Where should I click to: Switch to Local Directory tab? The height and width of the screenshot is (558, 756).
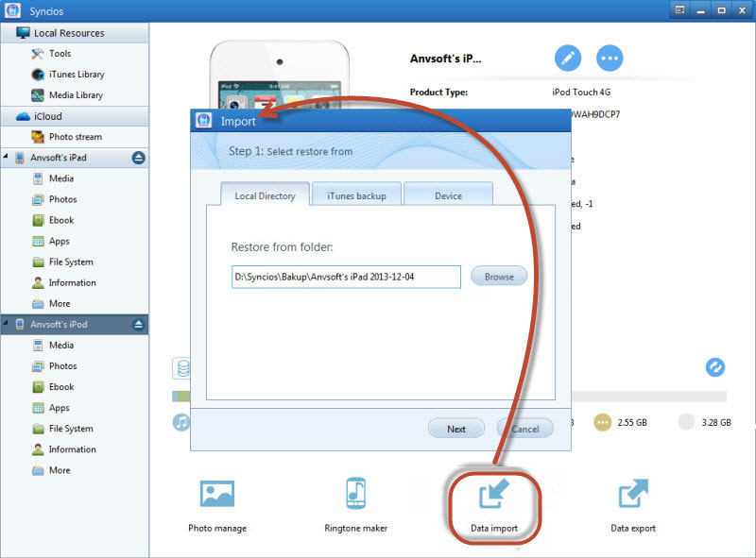[x=265, y=194]
